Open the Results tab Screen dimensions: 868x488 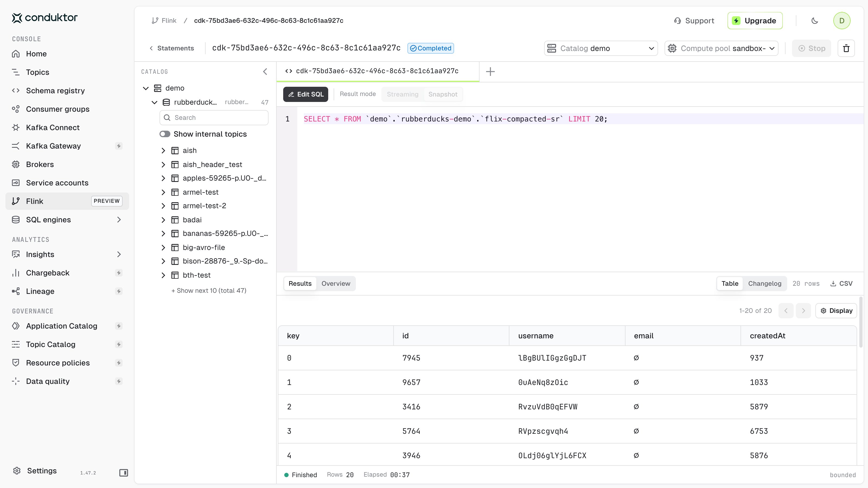[x=300, y=284]
